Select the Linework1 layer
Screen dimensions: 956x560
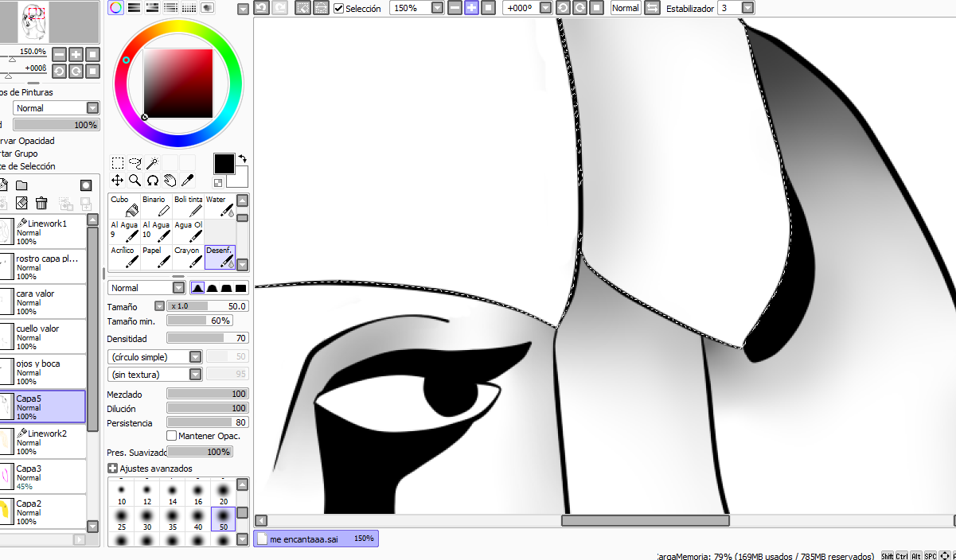43,231
